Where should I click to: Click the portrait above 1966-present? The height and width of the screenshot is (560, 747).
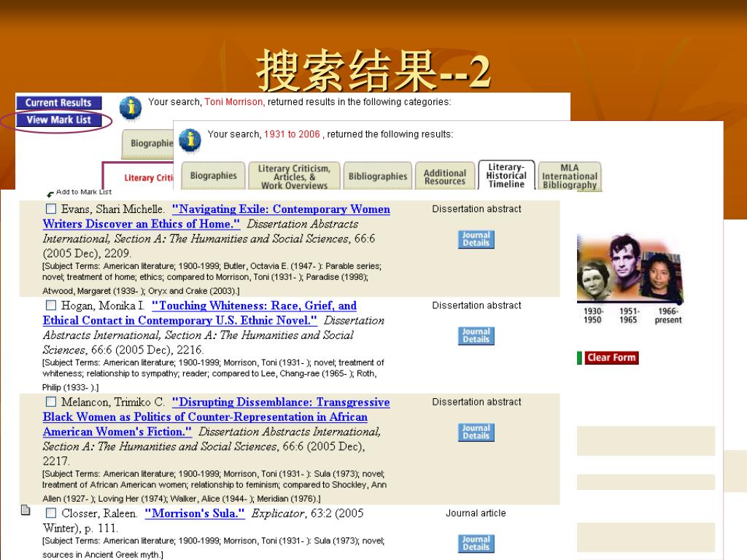[x=662, y=278]
